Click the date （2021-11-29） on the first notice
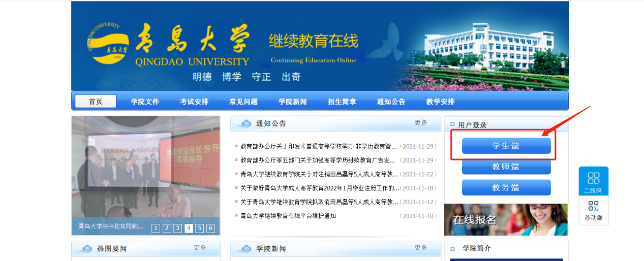Screen dimensions: 644x261 click(418, 146)
